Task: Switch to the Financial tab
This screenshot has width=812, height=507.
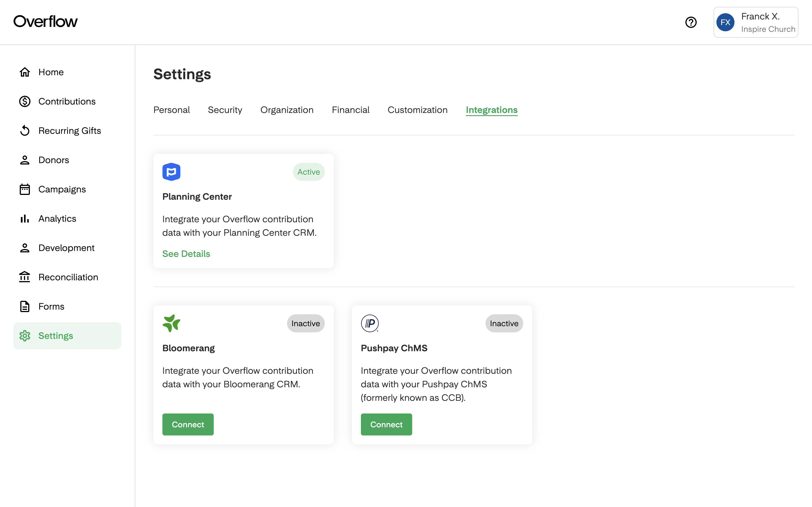Action: click(x=350, y=110)
